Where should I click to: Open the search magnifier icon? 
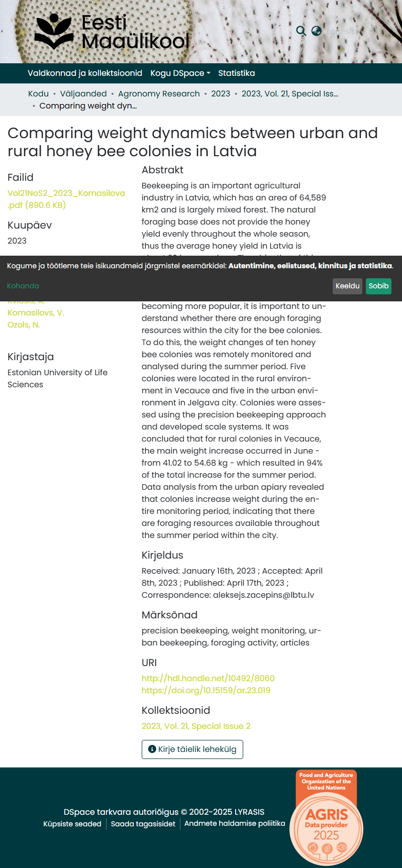(x=301, y=31)
